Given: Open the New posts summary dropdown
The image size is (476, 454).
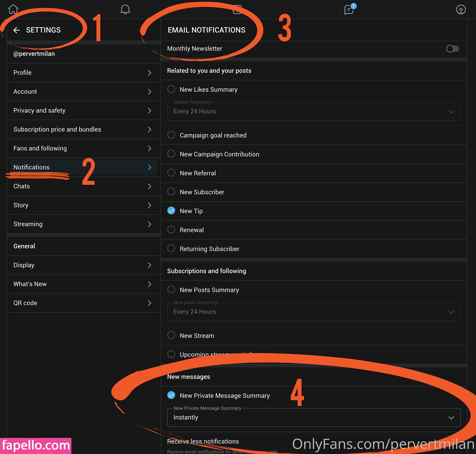Looking at the screenshot, I should [x=314, y=312].
